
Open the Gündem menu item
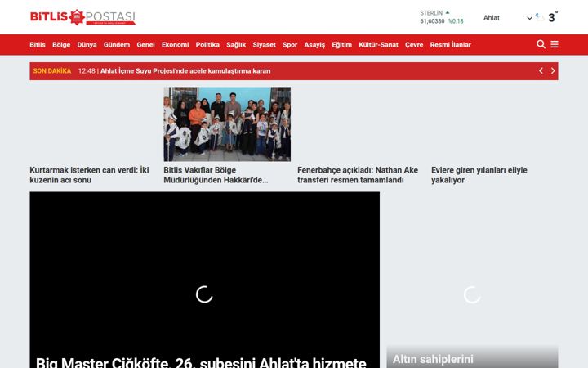pyautogui.click(x=117, y=45)
